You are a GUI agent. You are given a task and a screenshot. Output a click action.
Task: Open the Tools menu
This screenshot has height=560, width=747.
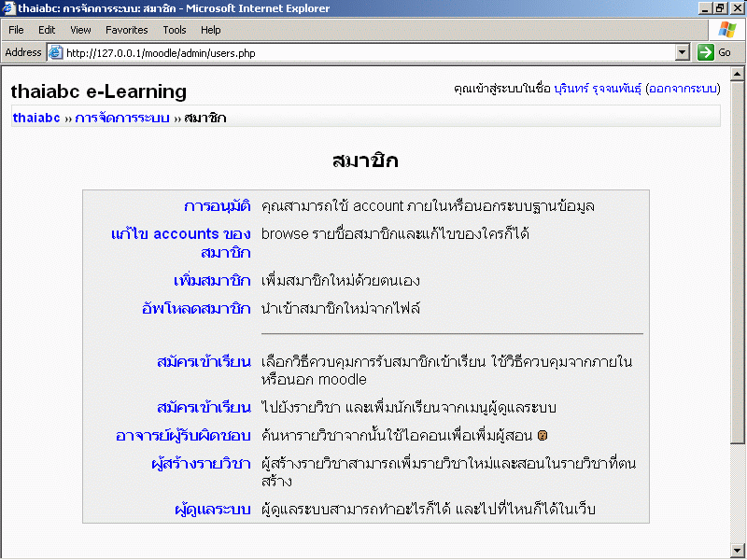click(175, 30)
